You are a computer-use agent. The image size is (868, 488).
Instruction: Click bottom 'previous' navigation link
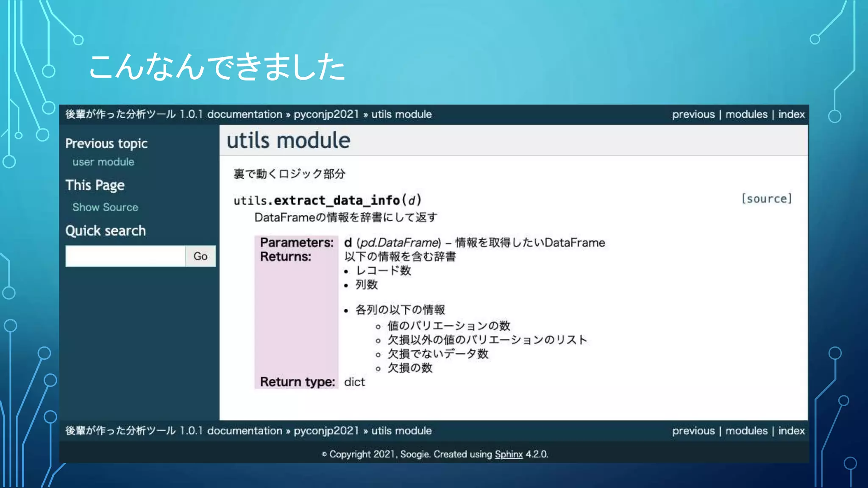click(693, 431)
